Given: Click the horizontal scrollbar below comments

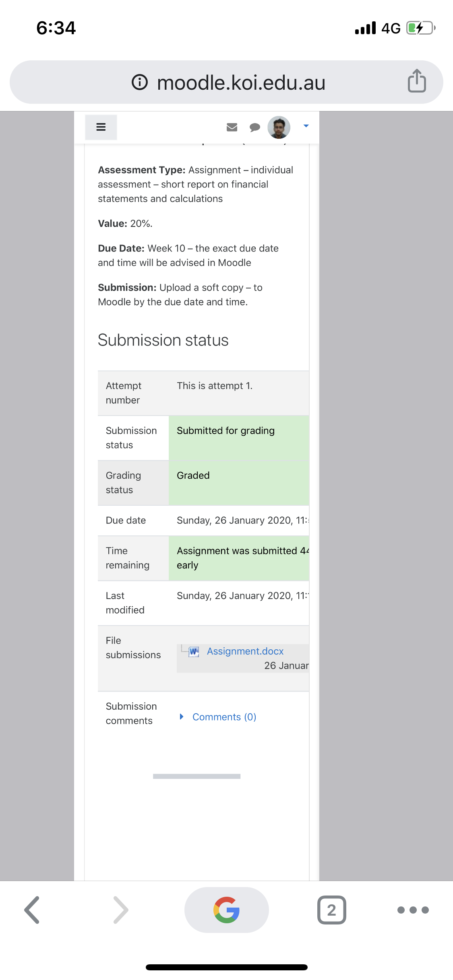Looking at the screenshot, I should pyautogui.click(x=197, y=776).
